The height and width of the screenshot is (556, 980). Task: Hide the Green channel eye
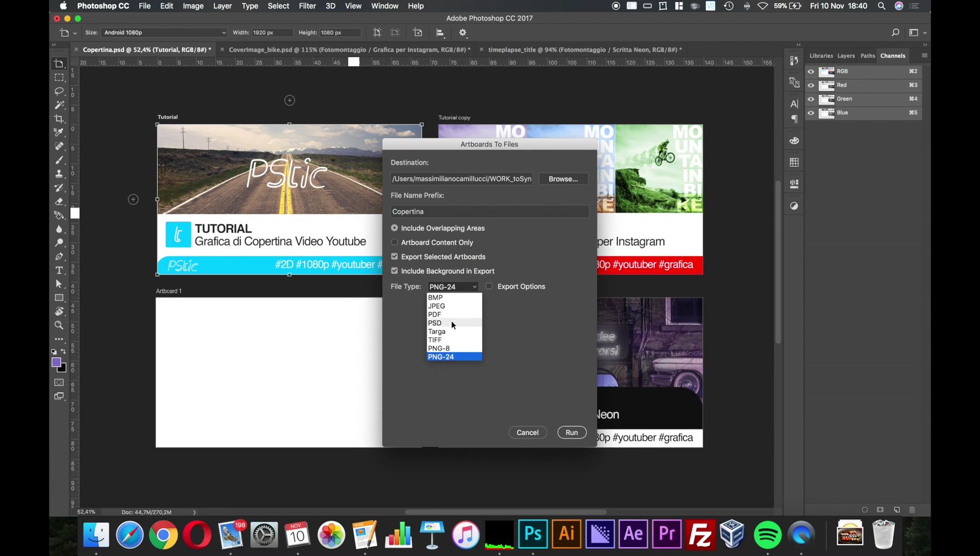click(811, 99)
